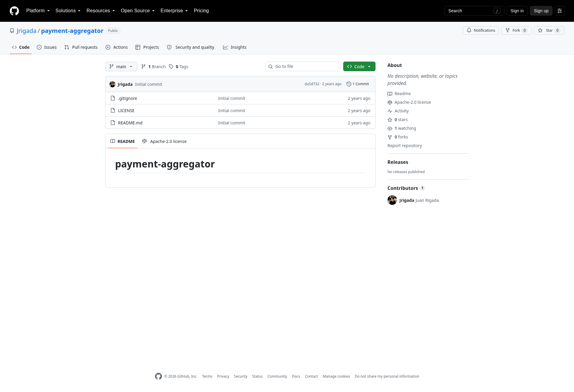This screenshot has width=574, height=392.
Task: Open commit hash da5d732
Action: point(312,84)
